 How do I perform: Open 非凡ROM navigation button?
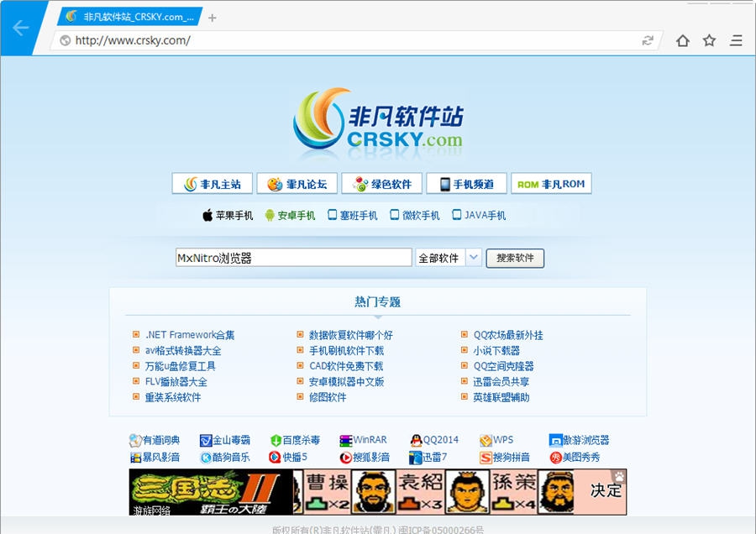(551, 184)
